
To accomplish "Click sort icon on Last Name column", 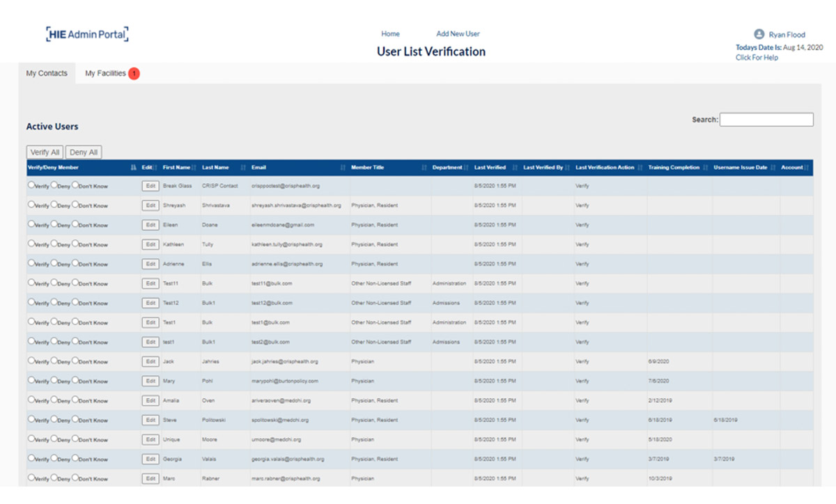I will 243,168.
